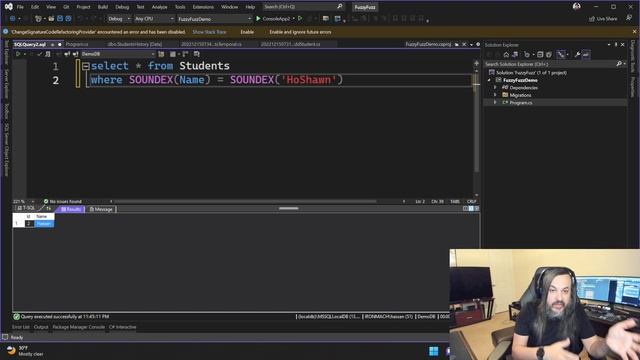Screen dimensions: 640x360
Task: Click Solution Explorer Home icon
Action: [x=507, y=55]
